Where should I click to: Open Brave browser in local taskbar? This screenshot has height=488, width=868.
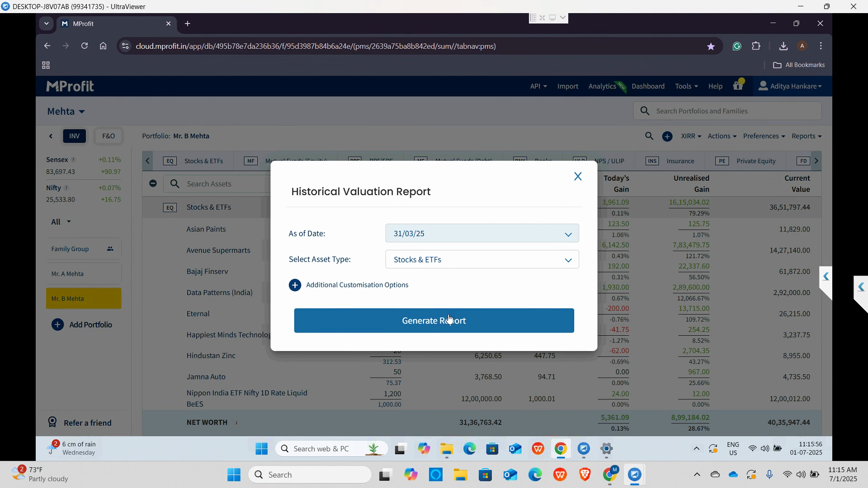(585, 475)
